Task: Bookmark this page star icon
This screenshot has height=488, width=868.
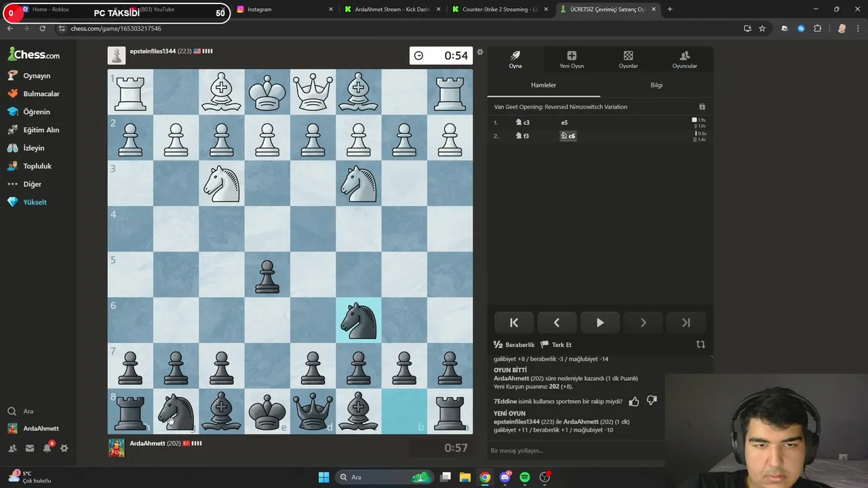Action: (762, 28)
